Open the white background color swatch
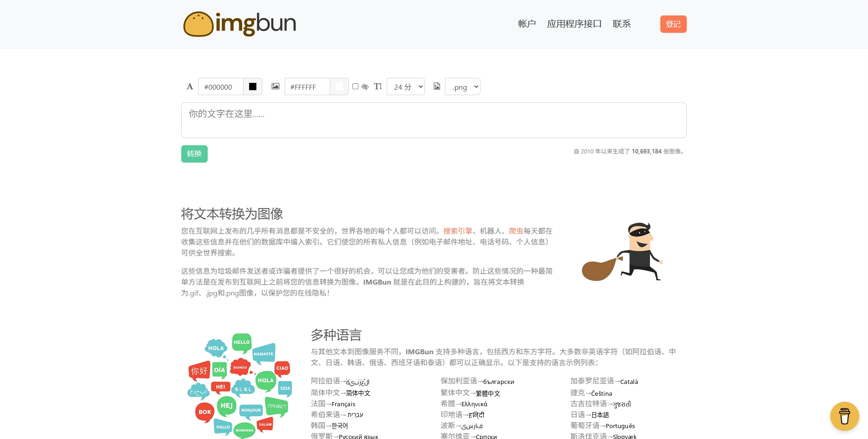 tap(339, 87)
